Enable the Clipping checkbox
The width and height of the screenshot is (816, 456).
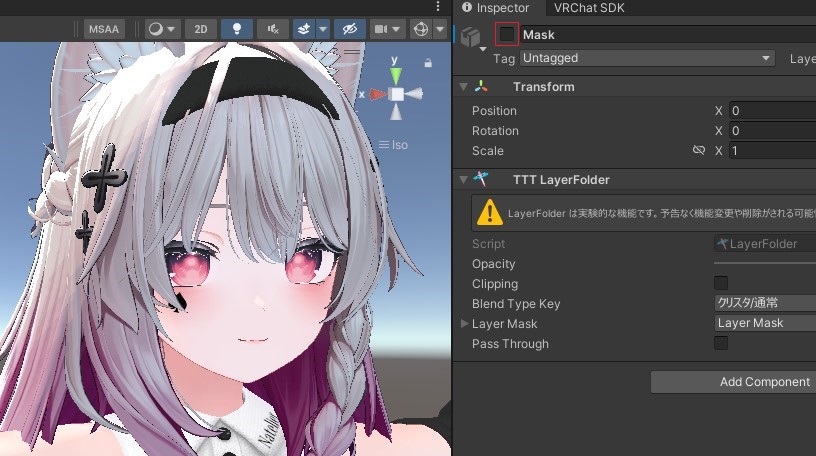[x=721, y=283]
